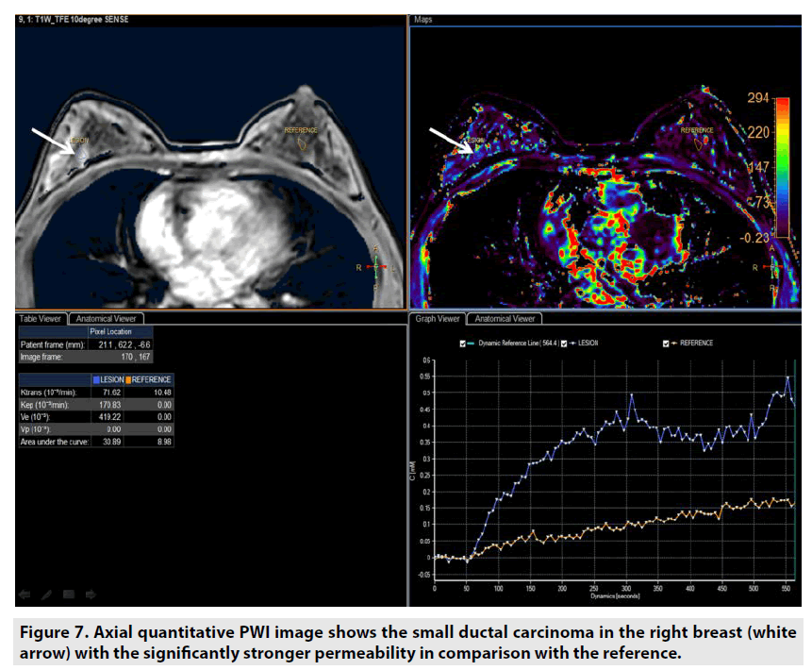Click the Image frame value 170, 167
Image resolution: width=812 pixels, height=670 pixels.
pos(136,357)
